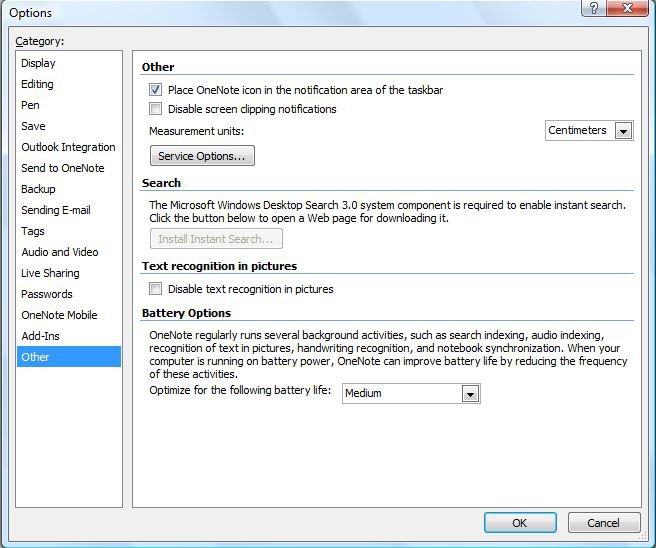Go to the Save category
Screen dimensions: 656x548
click(69, 126)
